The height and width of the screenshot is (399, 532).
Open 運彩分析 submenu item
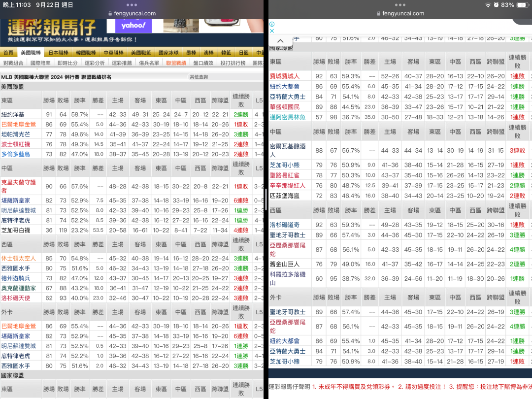coord(95,63)
